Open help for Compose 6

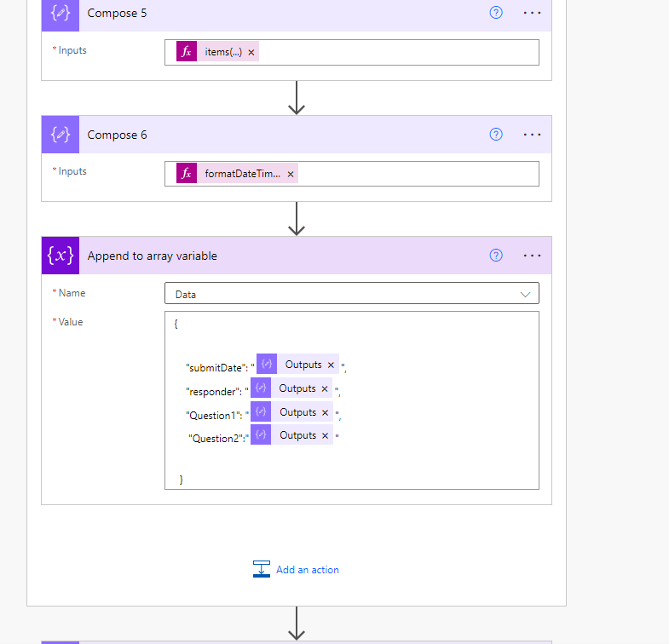pyautogui.click(x=496, y=135)
